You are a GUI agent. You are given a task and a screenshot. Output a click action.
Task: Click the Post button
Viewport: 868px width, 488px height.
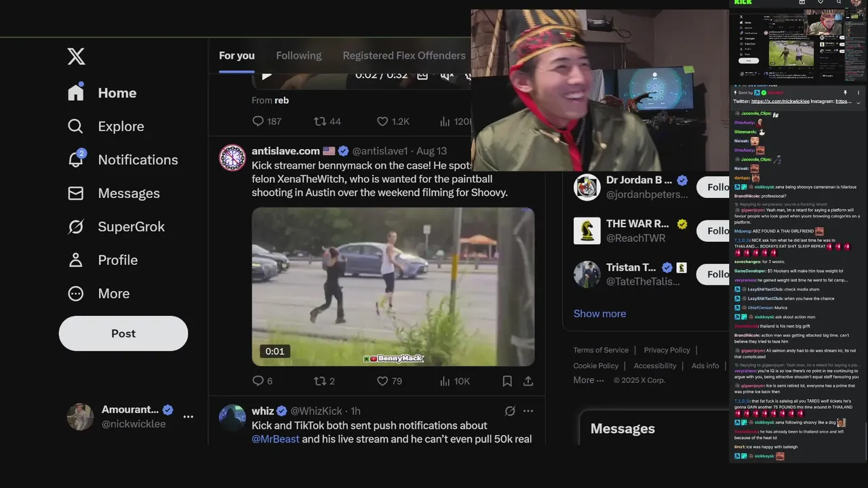pyautogui.click(x=123, y=333)
